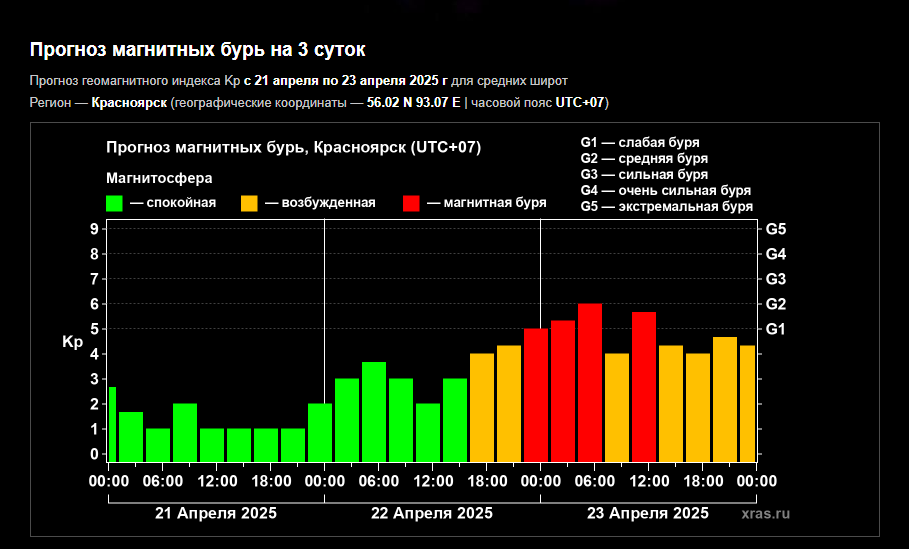The image size is (909, 549).
Task: Click the right-axis 'G4' label
Action: [x=776, y=254]
